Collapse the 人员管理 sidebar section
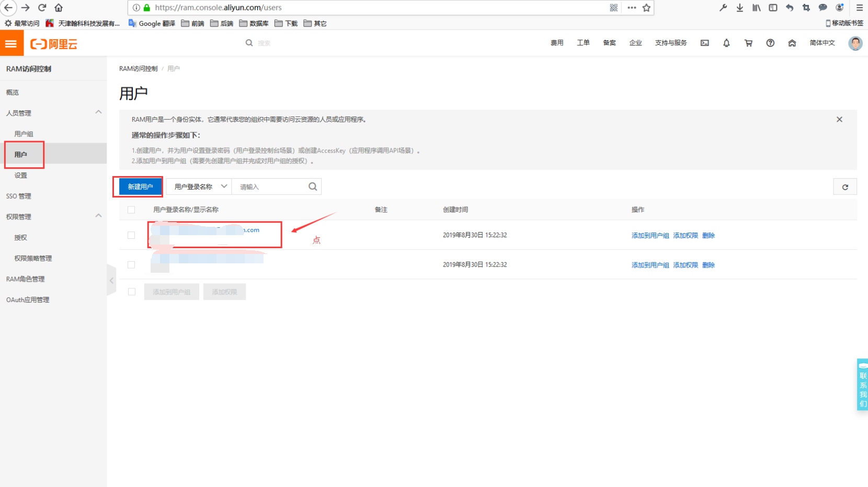This screenshot has width=868, height=487. 98,112
